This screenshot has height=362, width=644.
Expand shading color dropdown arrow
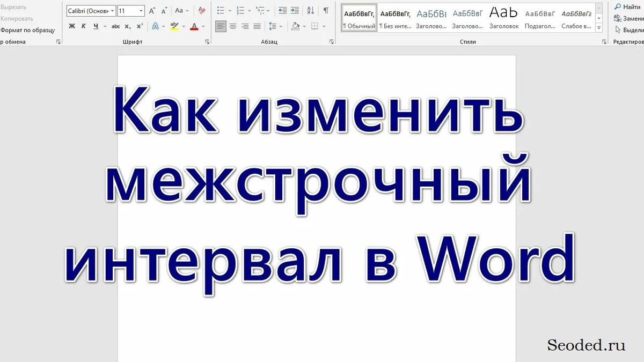pos(304,26)
